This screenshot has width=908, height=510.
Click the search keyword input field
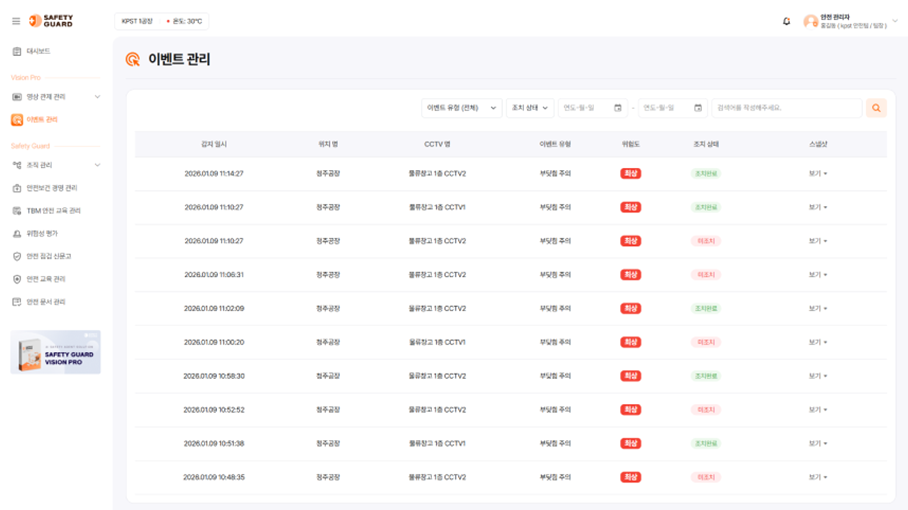tap(786, 108)
